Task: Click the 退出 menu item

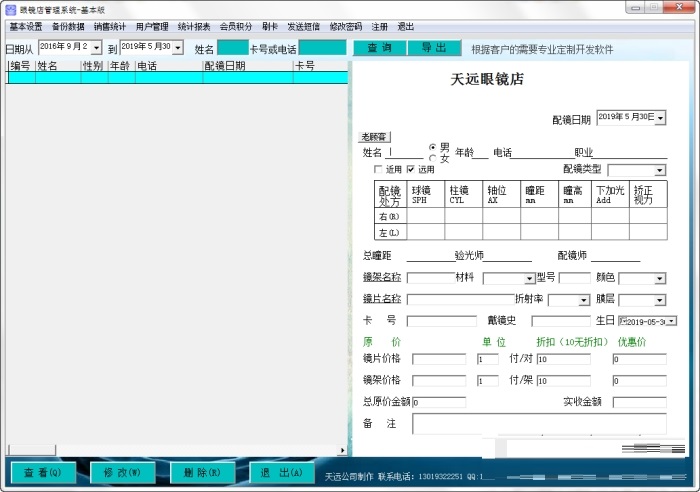Action: [x=405, y=27]
